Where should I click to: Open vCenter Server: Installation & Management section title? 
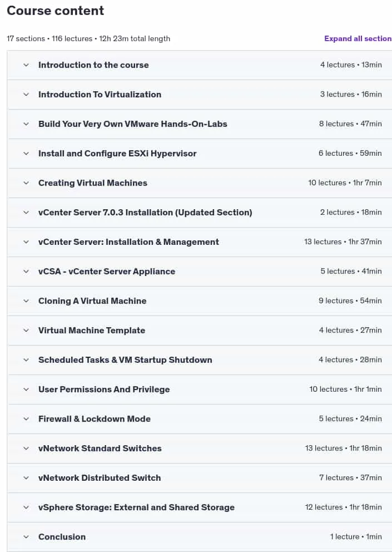pos(128,242)
